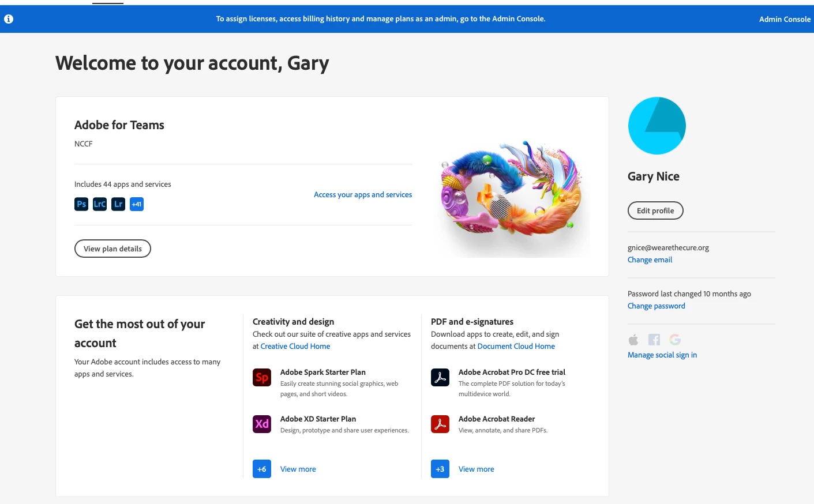Select Adobe XD Starter Plan title
The width and height of the screenshot is (814, 504).
pos(318,419)
